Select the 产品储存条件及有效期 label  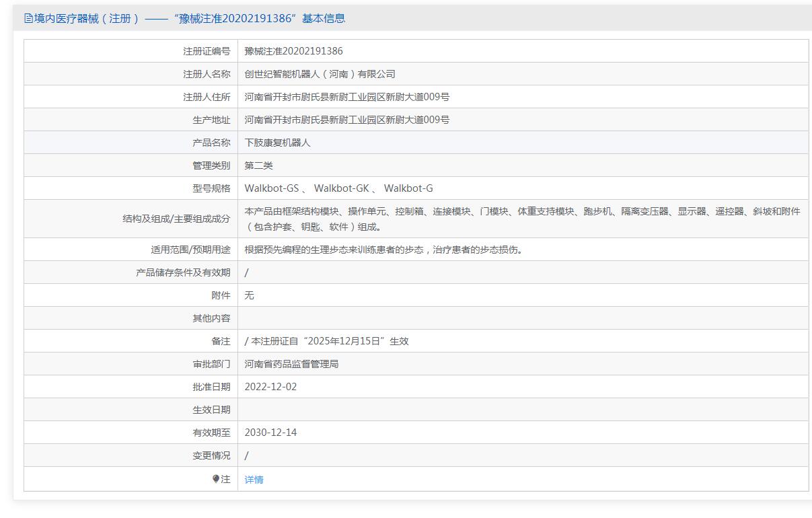(x=183, y=272)
